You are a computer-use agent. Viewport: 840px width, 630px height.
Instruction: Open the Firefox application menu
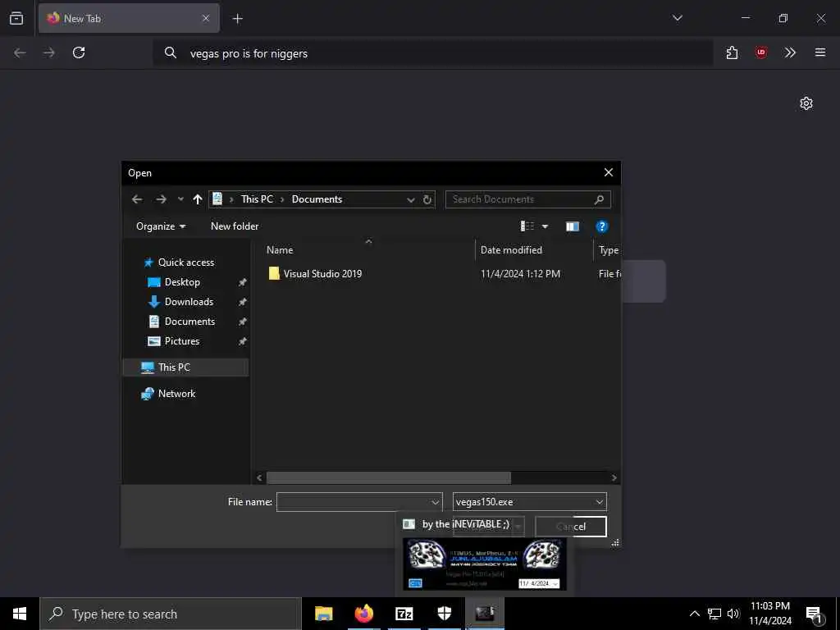coord(820,52)
